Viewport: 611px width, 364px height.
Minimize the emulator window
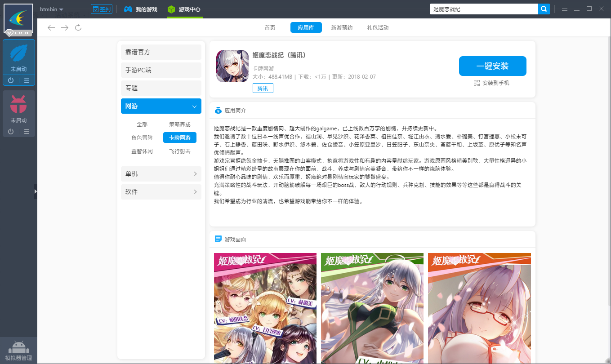coord(577,9)
